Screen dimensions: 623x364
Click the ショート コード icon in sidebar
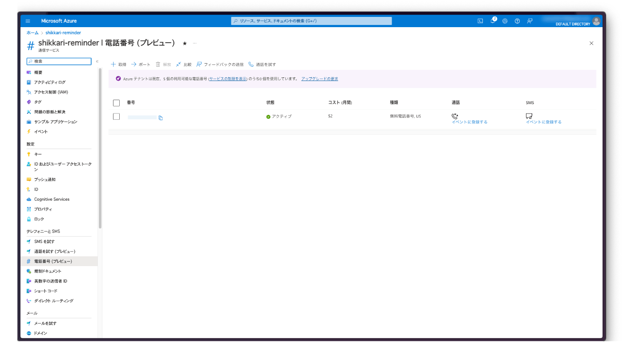click(29, 291)
